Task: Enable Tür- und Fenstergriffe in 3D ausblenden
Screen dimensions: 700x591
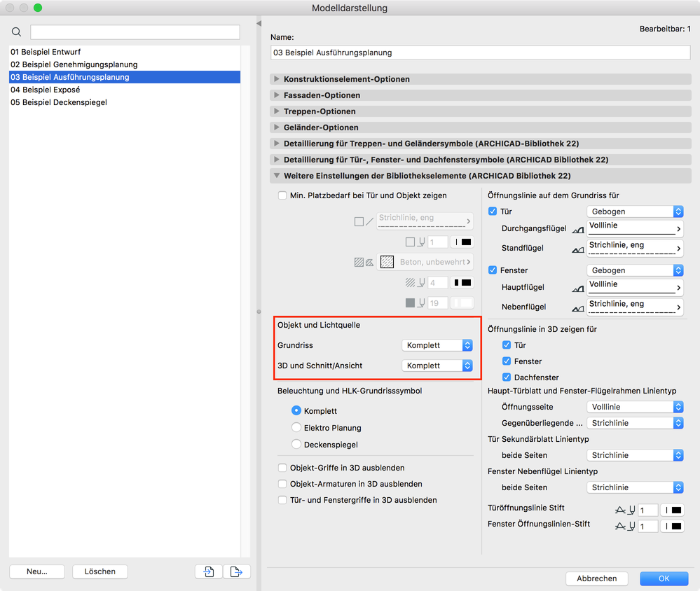Action: 282,500
